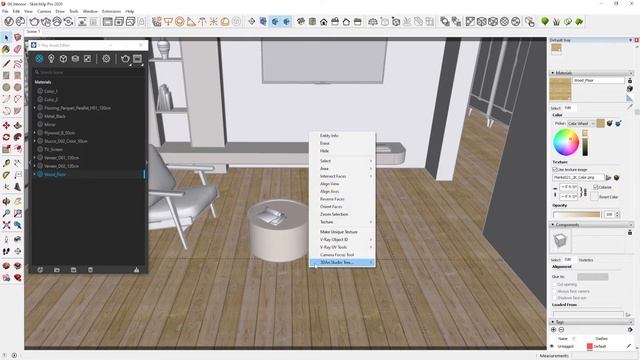Screen dimensions: 640x360
Task: Toggle Shadows face sun checkbox
Action: tap(555, 298)
